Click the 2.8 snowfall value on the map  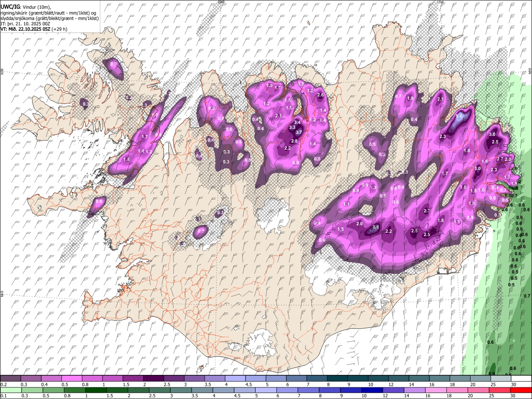point(294,141)
